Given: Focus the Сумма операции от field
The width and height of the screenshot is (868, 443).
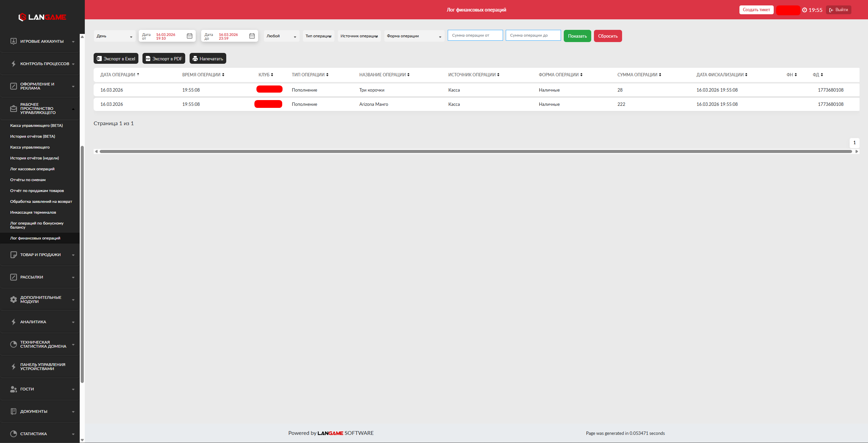Looking at the screenshot, I should point(475,35).
